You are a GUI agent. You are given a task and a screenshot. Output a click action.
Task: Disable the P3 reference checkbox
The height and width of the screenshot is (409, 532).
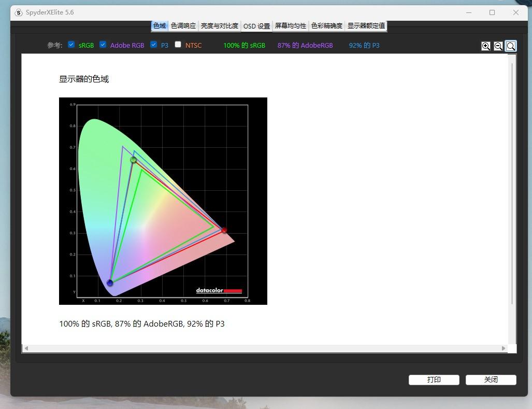pyautogui.click(x=154, y=45)
